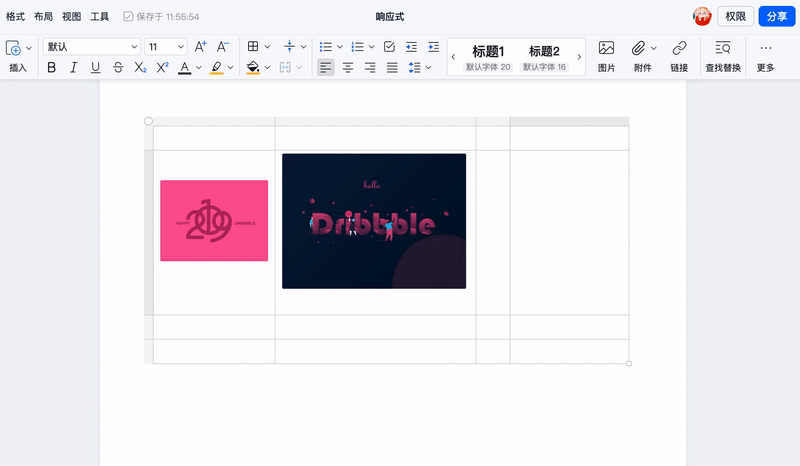Expand the fill color dropdown arrow
Screen dimensions: 800x466
tap(267, 67)
